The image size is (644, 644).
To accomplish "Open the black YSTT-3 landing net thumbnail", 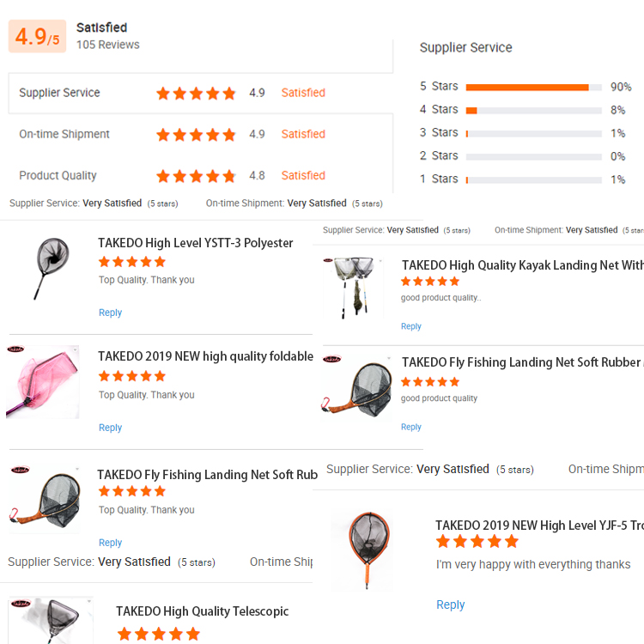I will pos(46,268).
